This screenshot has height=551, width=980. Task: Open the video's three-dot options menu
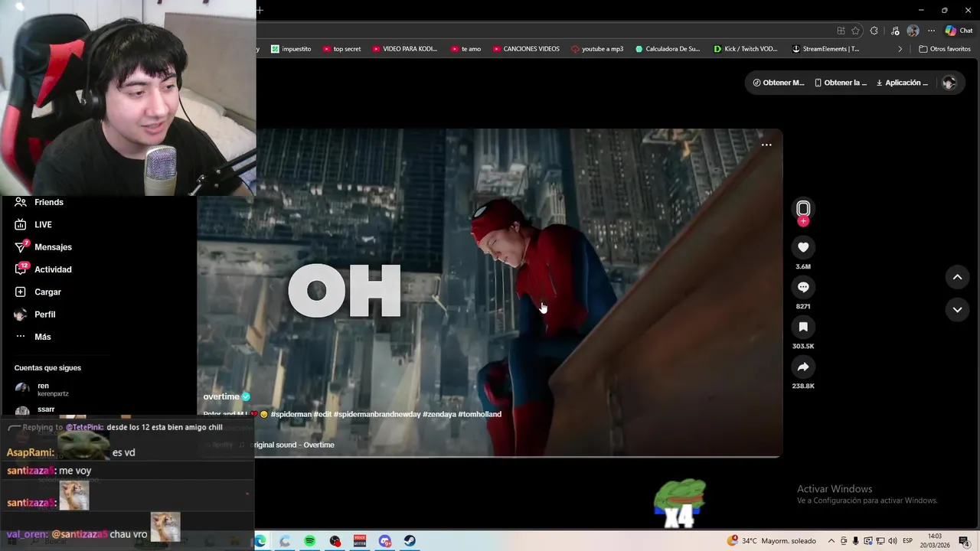click(766, 145)
